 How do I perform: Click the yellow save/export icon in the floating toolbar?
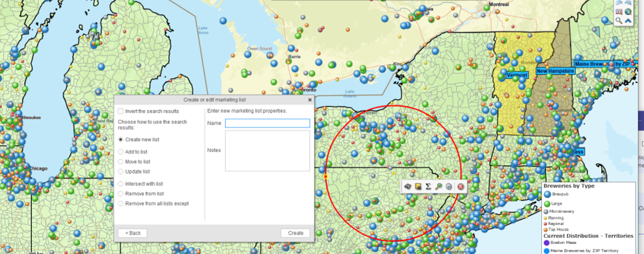coord(418,186)
